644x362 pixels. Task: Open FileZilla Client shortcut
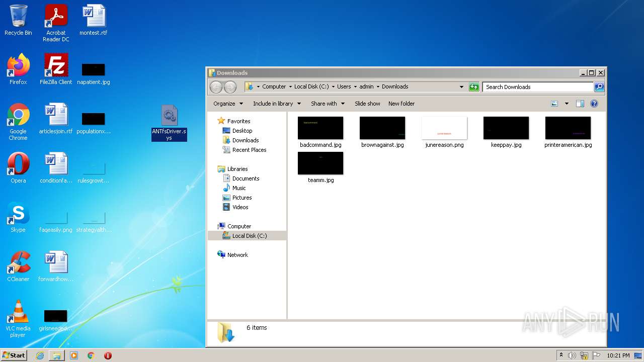[x=56, y=69]
